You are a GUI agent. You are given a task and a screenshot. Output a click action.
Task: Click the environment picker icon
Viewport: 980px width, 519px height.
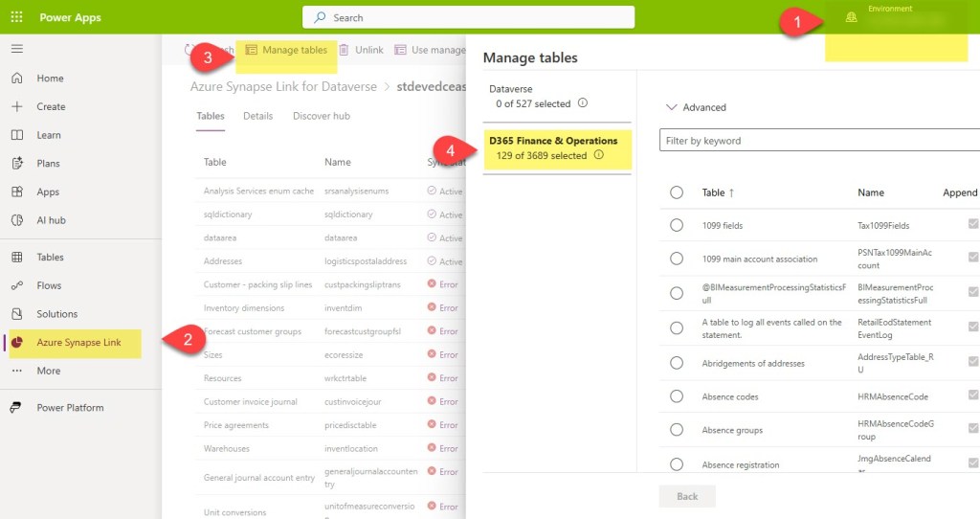(851, 18)
